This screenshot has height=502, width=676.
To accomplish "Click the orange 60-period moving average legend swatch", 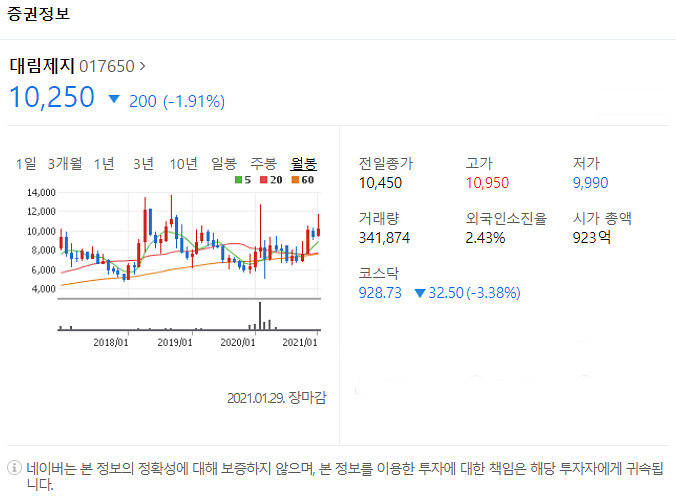I will click(295, 180).
